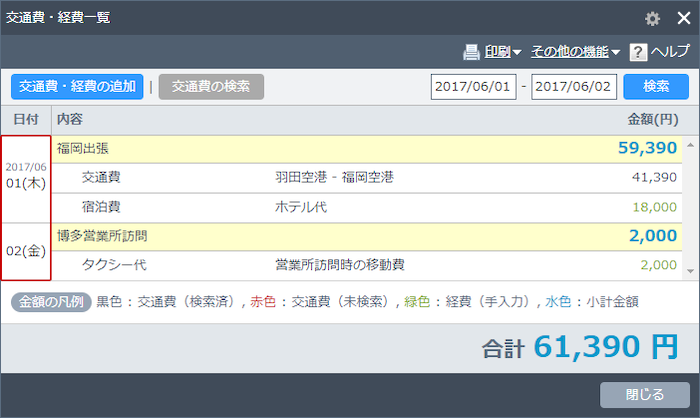Click the settings gear icon
700x418 pixels.
653,18
